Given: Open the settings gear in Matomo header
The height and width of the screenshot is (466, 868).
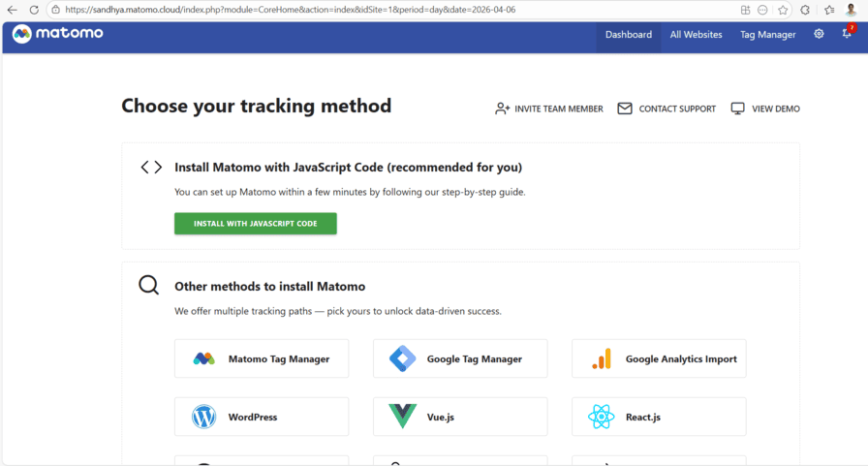Looking at the screenshot, I should coord(819,34).
